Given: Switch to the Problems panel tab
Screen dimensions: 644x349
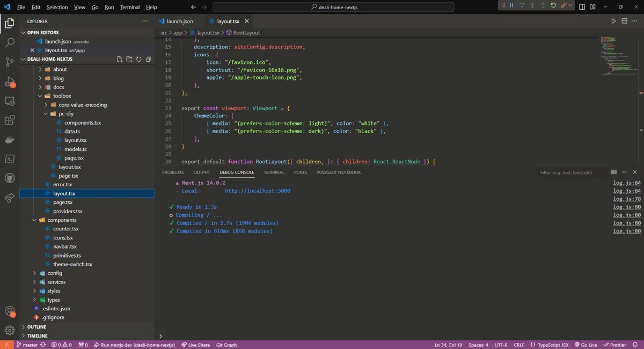Looking at the screenshot, I should 173,172.
